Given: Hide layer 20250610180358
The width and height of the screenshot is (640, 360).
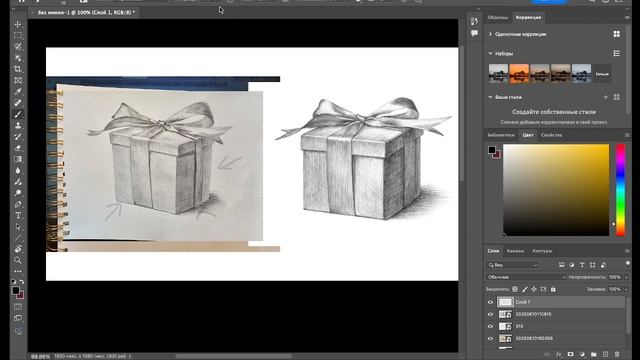Looking at the screenshot, I should [x=491, y=338].
